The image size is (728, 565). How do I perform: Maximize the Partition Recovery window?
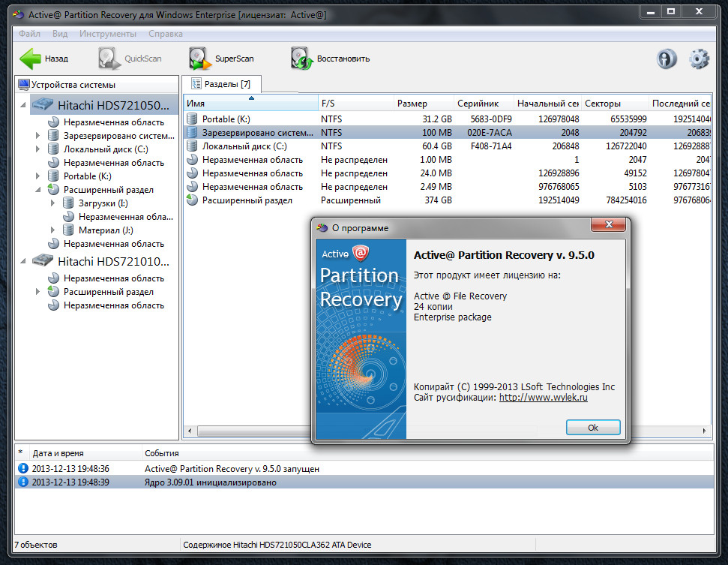point(671,11)
